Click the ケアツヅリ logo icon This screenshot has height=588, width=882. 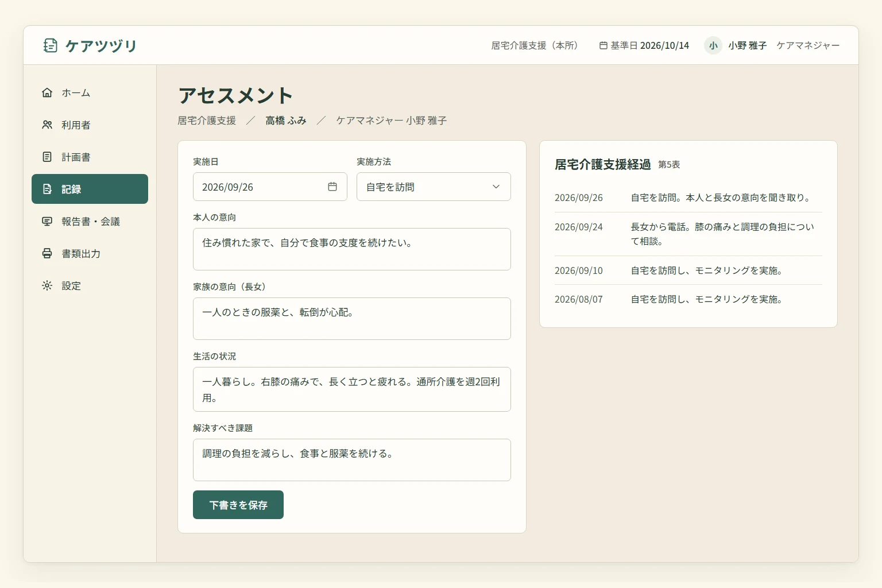[51, 45]
